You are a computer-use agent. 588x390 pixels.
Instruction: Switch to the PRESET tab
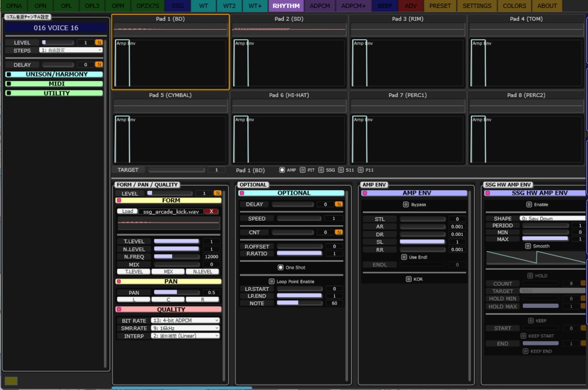440,6
